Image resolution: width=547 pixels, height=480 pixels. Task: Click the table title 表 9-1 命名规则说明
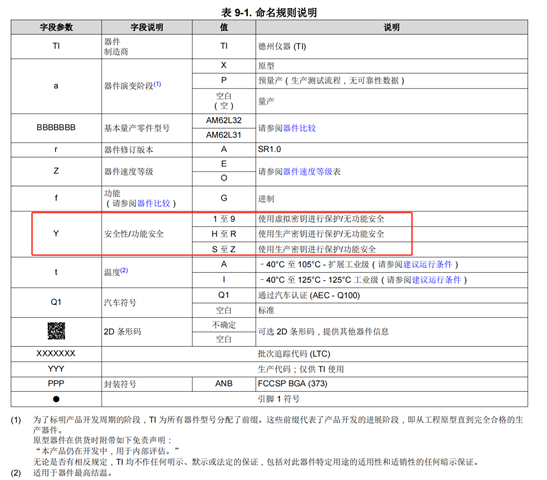point(269,13)
